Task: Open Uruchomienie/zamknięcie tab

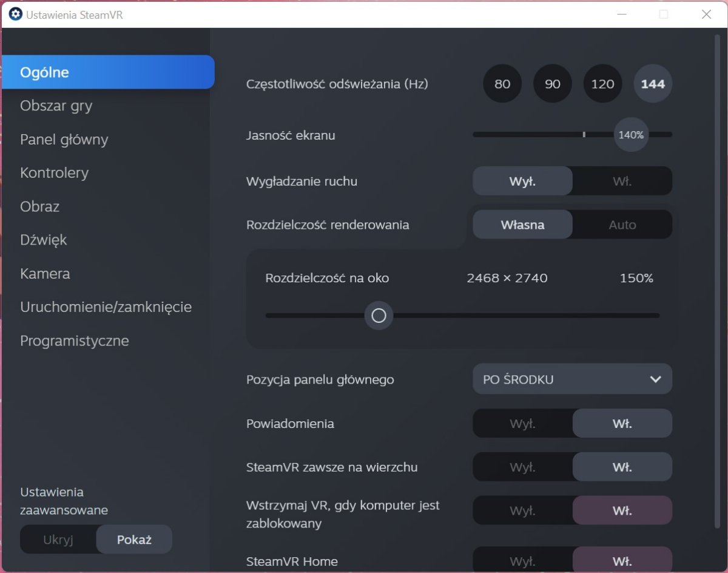Action: pos(106,307)
